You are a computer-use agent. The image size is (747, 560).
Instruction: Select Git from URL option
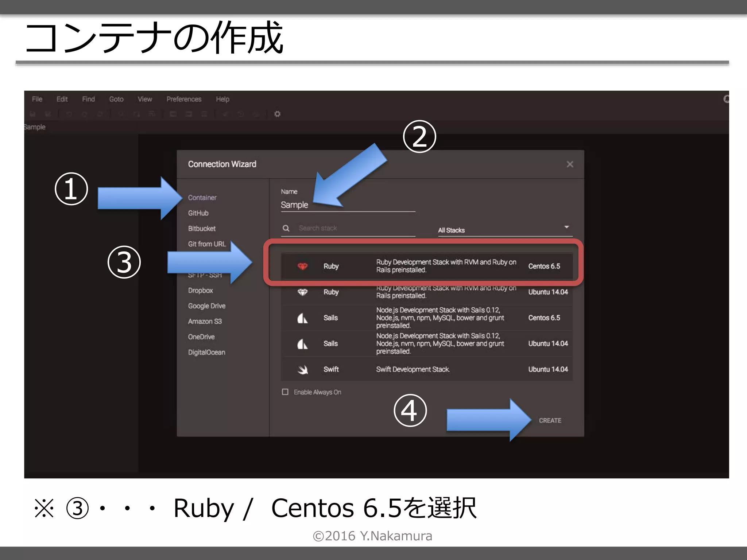click(207, 244)
